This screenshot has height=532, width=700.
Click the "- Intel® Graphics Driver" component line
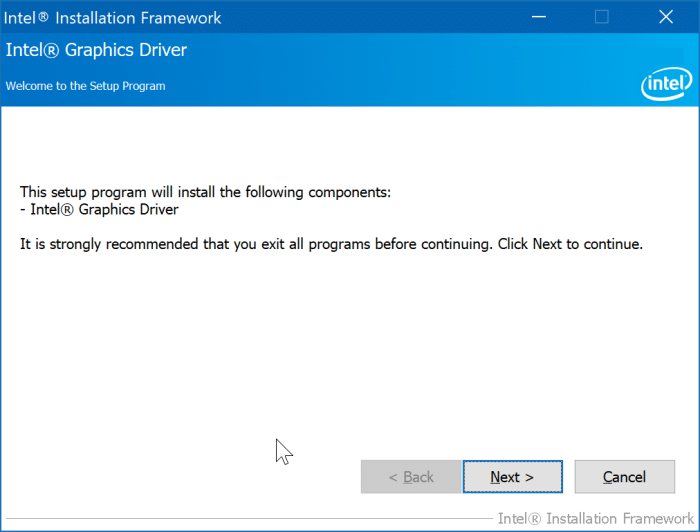click(x=99, y=209)
